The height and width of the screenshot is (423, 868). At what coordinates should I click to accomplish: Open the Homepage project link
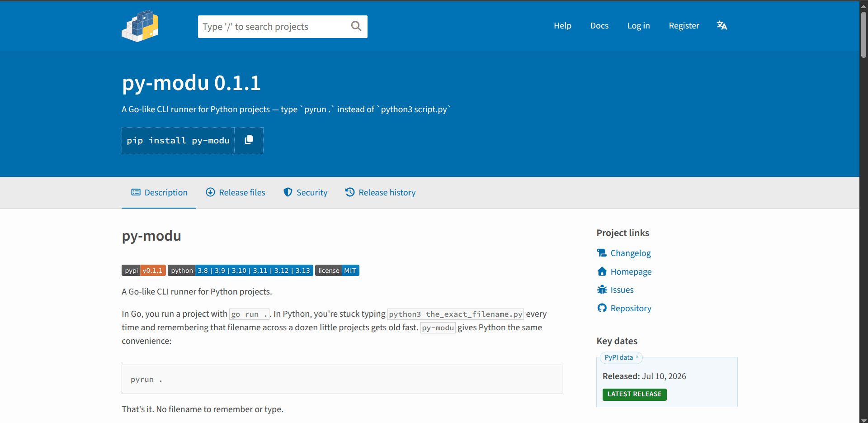(x=631, y=271)
